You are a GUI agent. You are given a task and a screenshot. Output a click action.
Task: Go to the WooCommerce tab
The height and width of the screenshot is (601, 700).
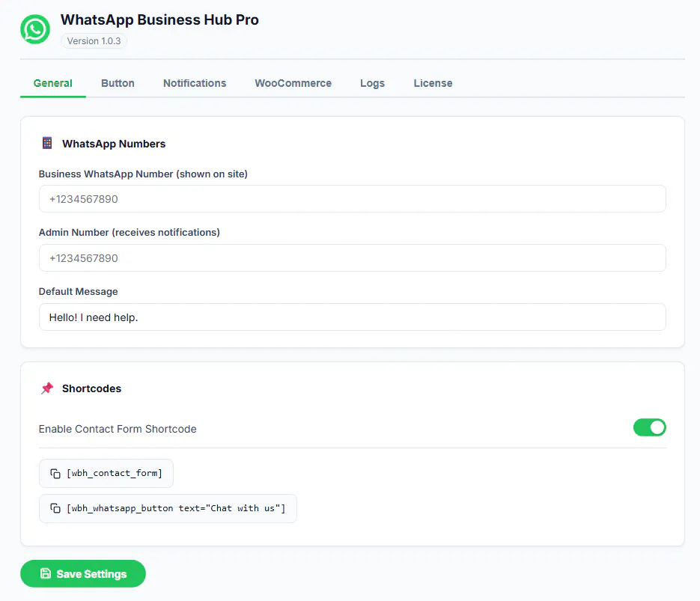click(293, 83)
